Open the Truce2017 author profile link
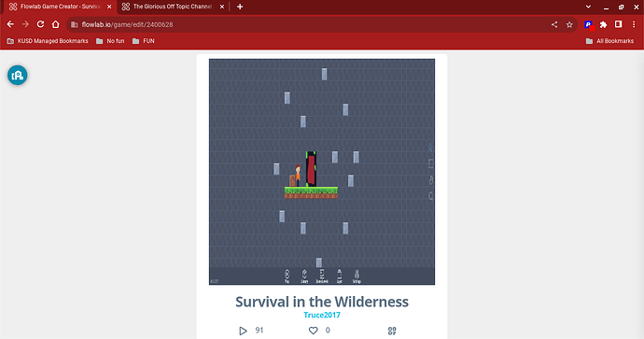This screenshot has width=644, height=339. pyautogui.click(x=322, y=315)
